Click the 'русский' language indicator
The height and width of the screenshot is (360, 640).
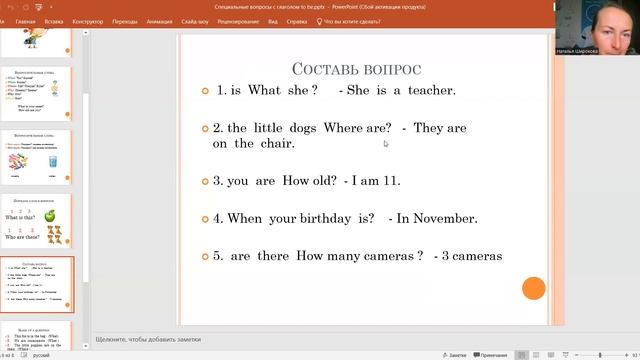tap(41, 355)
